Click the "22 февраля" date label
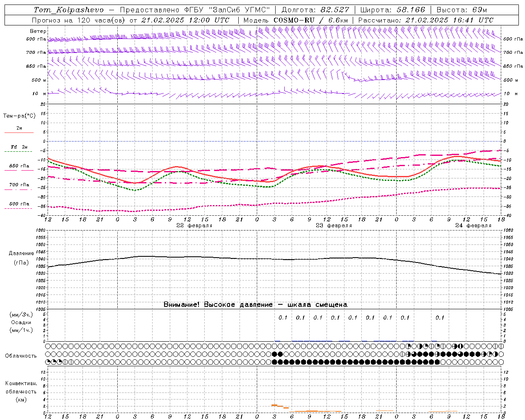The width and height of the screenshot is (525, 420). pyautogui.click(x=194, y=226)
